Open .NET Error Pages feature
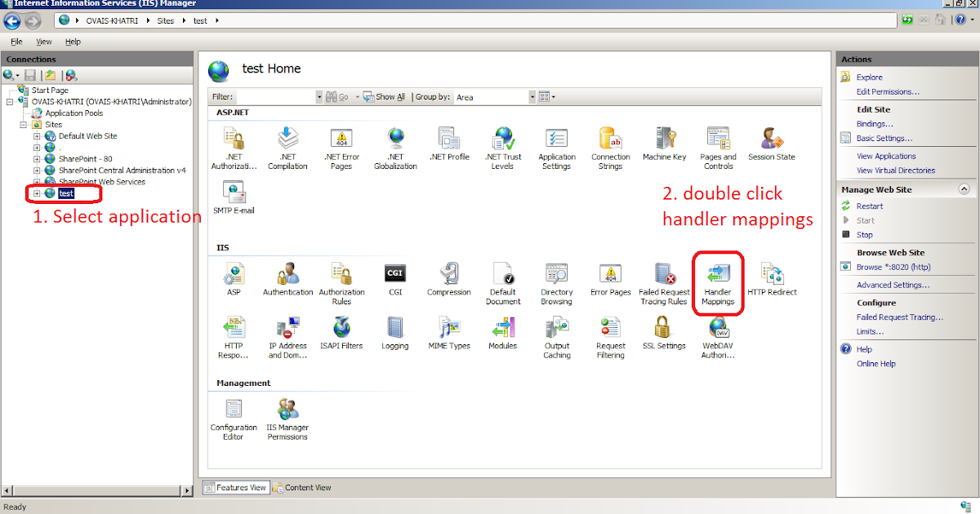This screenshot has height=514, width=980. pyautogui.click(x=341, y=148)
